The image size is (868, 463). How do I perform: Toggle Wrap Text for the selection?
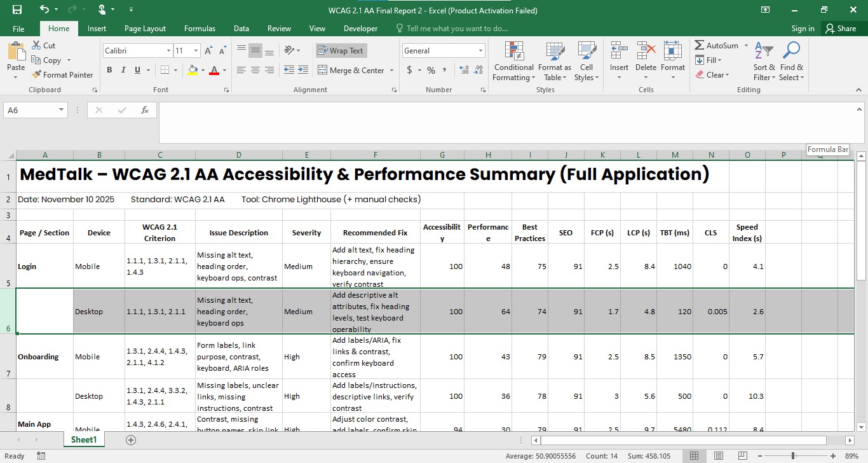(x=341, y=50)
